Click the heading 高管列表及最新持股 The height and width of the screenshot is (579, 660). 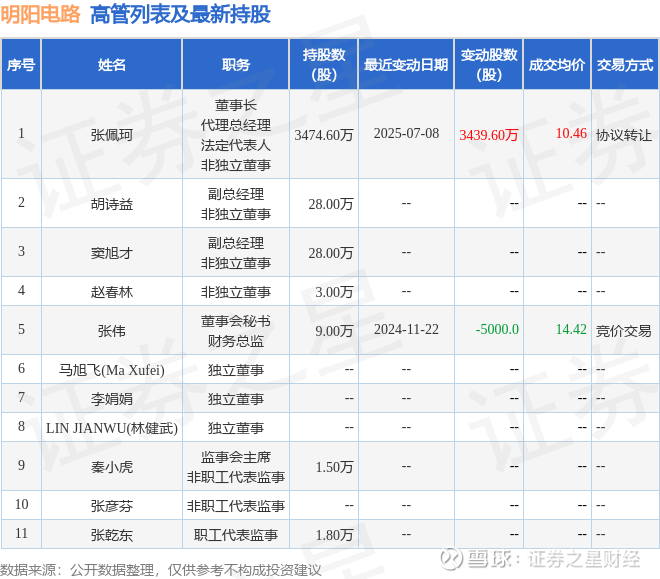[x=180, y=14]
